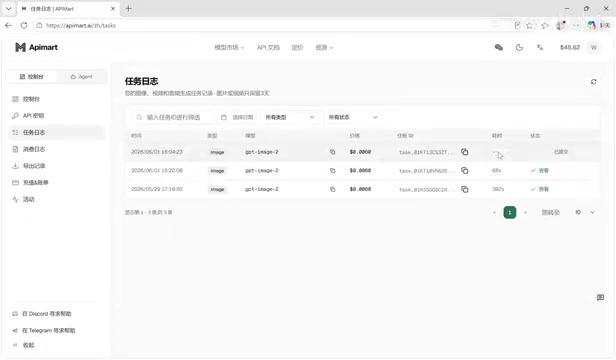Select 任务日志 in the sidebar
The height and width of the screenshot is (360, 616).
click(x=56, y=132)
